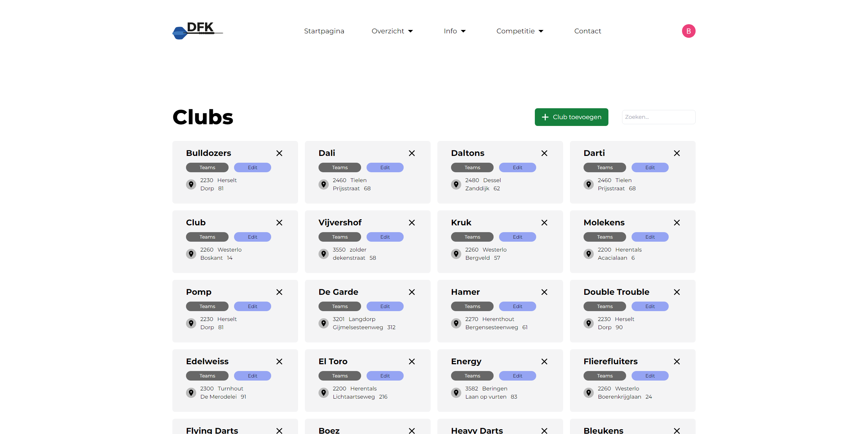Expand the Overzicht dropdown menu
This screenshot has width=868, height=434.
[x=392, y=31]
